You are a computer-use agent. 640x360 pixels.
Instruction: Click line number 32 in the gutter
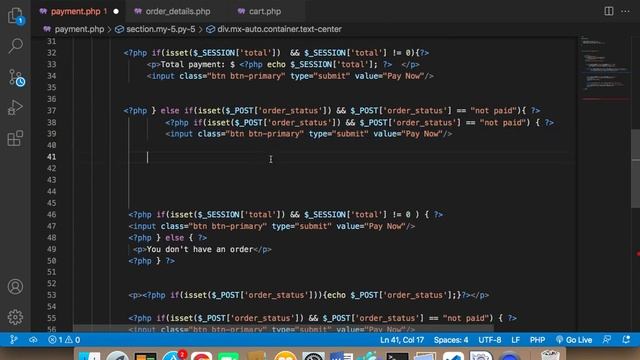click(51, 53)
